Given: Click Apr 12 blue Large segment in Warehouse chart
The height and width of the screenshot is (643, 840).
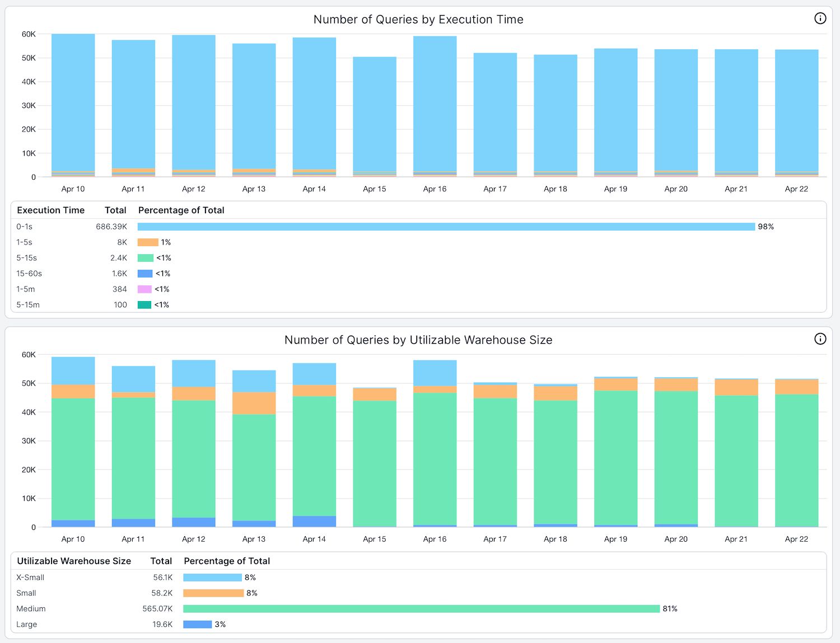Looking at the screenshot, I should click(194, 522).
